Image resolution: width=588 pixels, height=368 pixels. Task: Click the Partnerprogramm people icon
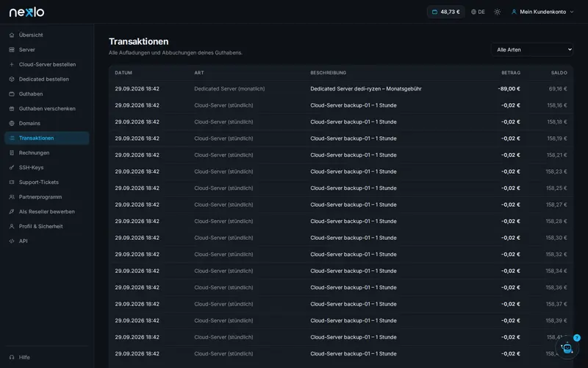pos(12,197)
